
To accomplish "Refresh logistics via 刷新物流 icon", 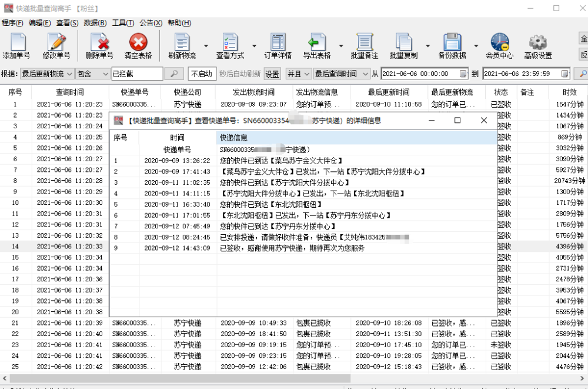I will pyautogui.click(x=181, y=41).
